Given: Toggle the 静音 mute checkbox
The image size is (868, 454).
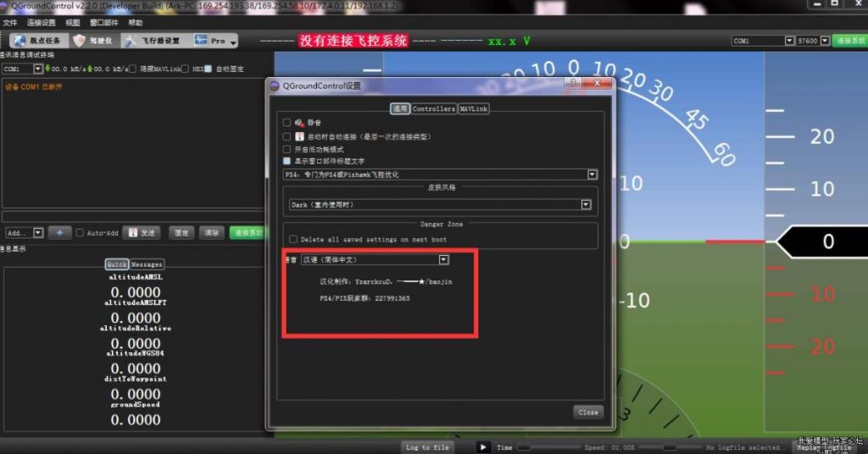Looking at the screenshot, I should pyautogui.click(x=287, y=122).
